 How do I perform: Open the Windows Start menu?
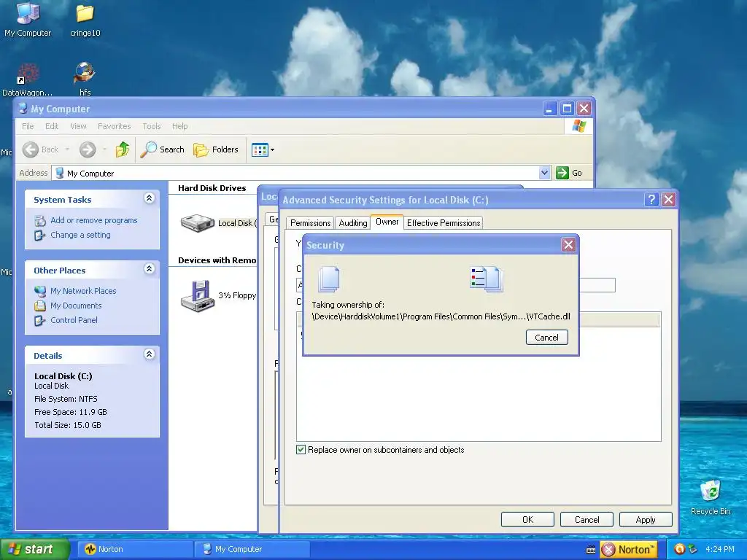(35, 549)
